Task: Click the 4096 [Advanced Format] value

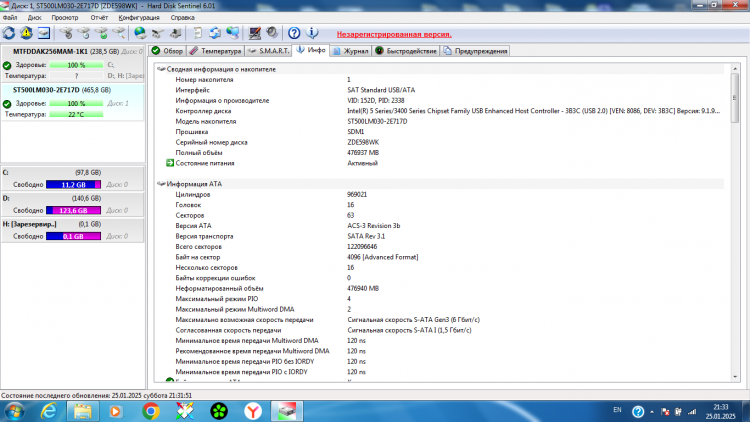Action: 383,257
